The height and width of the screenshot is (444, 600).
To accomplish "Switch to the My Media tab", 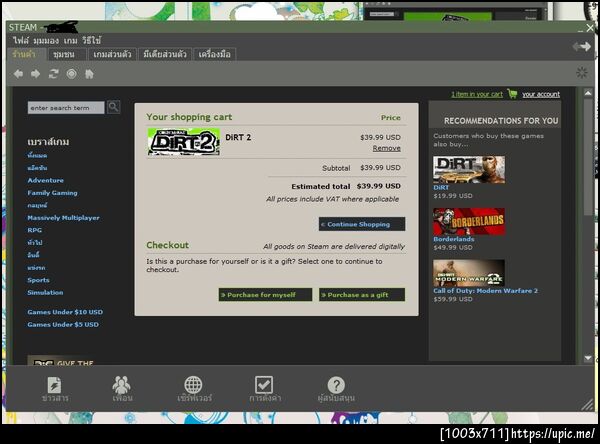I will 165,54.
